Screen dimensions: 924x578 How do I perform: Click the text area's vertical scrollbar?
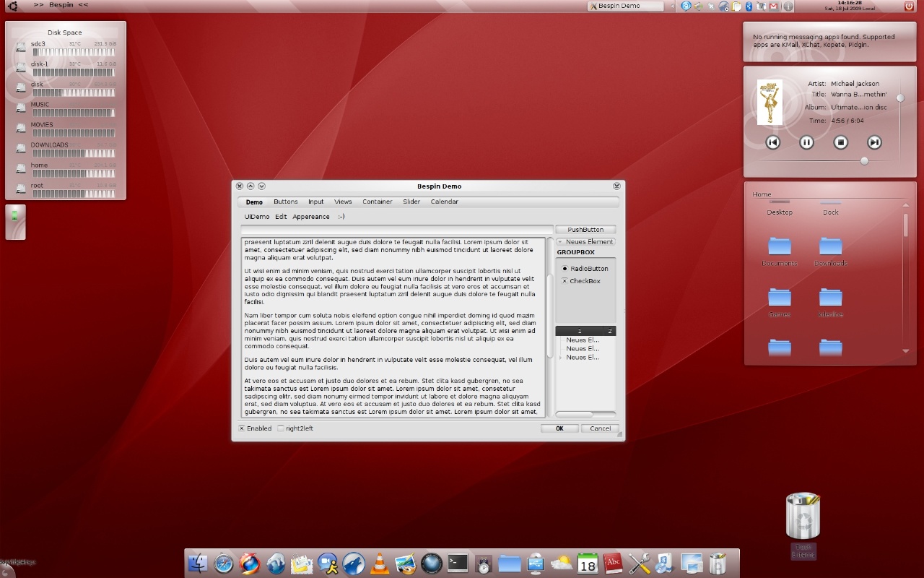point(550,327)
